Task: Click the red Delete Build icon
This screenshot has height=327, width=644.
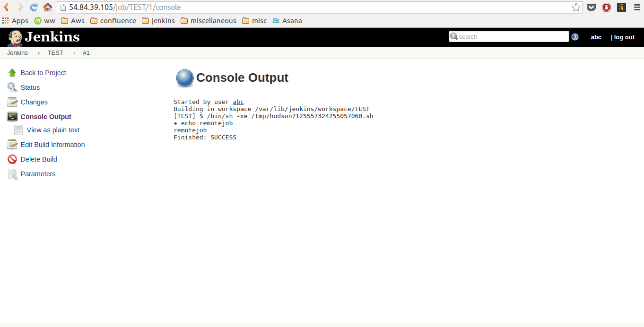Action: coord(12,159)
